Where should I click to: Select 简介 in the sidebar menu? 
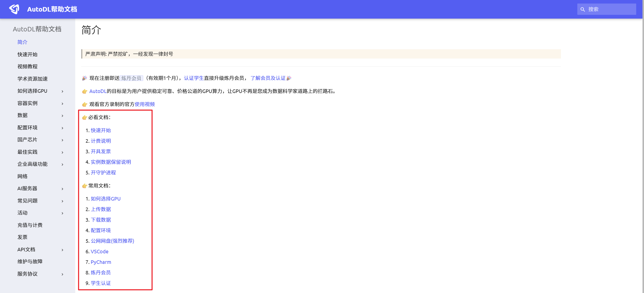coord(22,42)
